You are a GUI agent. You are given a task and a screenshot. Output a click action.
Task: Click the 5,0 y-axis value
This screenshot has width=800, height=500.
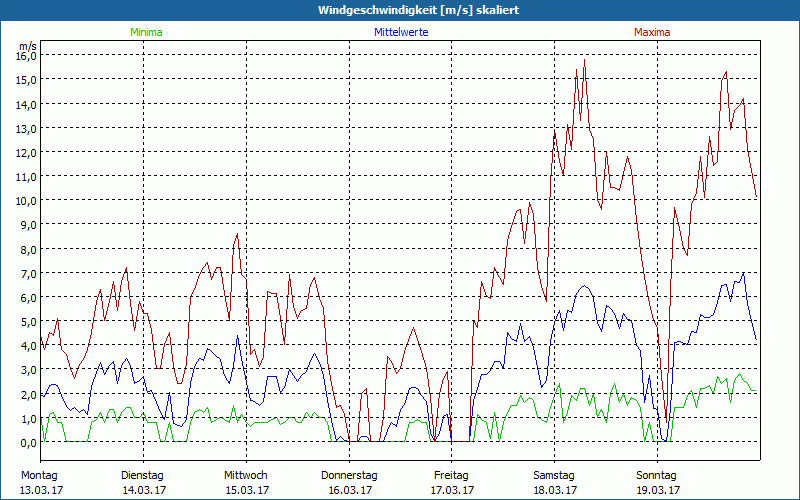[x=28, y=321]
